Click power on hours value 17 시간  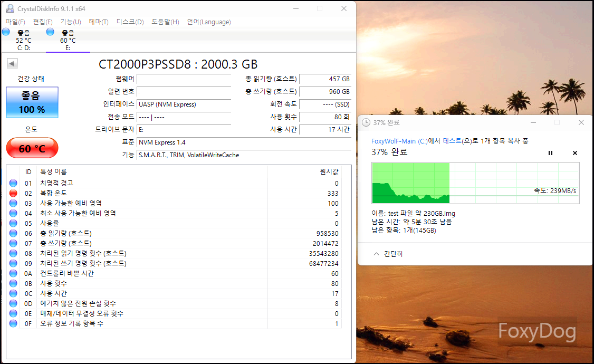[325, 130]
